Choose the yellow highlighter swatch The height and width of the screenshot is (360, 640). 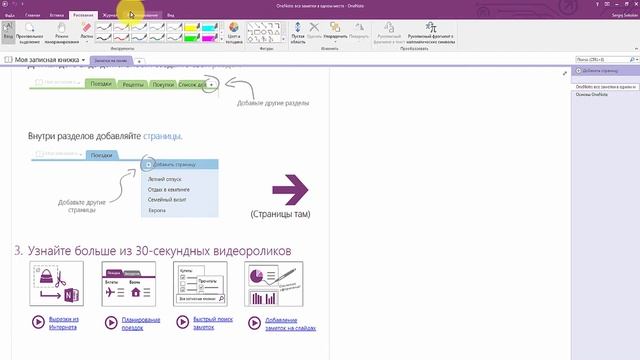click(191, 27)
